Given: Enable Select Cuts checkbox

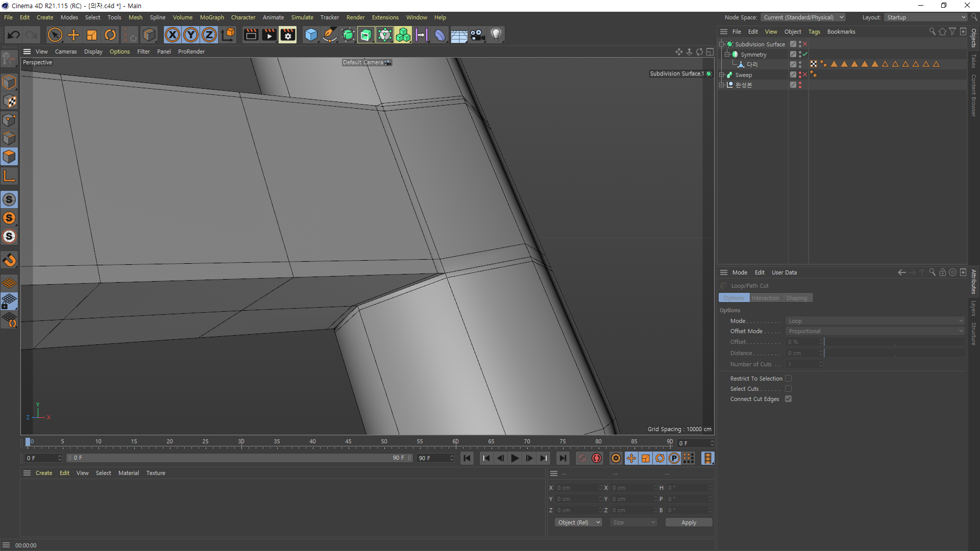Looking at the screenshot, I should tap(788, 389).
